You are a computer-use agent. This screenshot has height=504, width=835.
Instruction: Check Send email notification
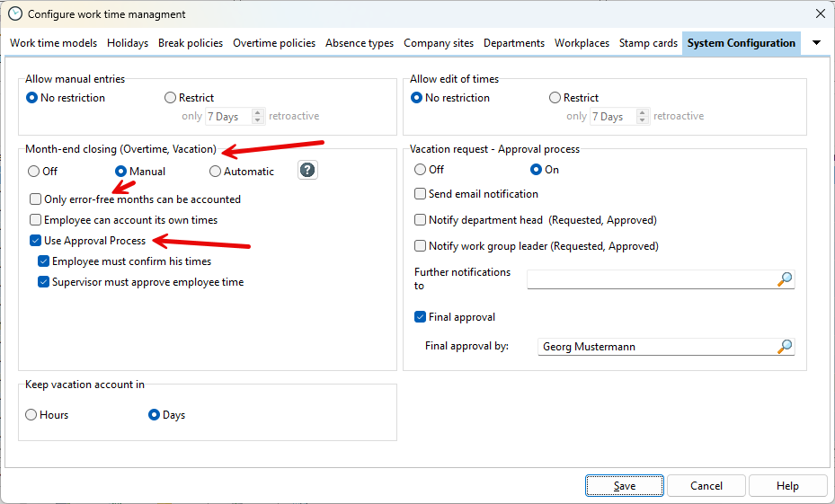[x=421, y=194]
